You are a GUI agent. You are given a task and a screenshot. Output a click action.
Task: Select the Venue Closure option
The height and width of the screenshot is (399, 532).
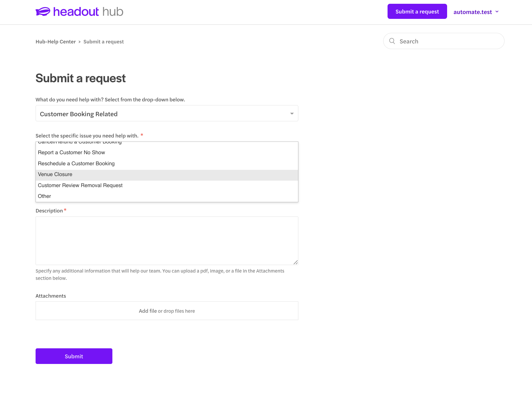pyautogui.click(x=167, y=175)
